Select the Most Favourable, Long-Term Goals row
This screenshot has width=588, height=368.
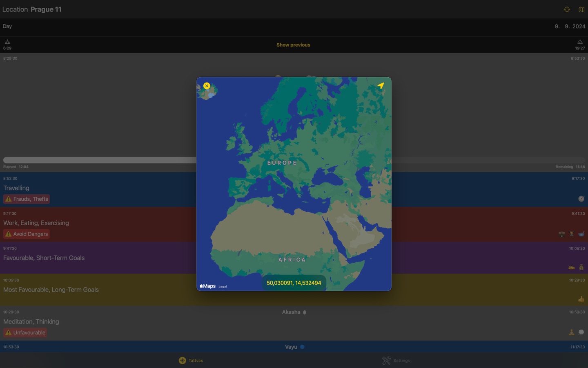(294, 290)
